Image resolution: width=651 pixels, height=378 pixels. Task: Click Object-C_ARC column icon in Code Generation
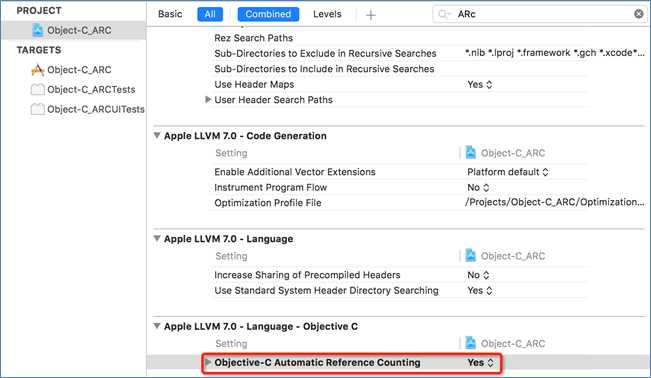[470, 153]
